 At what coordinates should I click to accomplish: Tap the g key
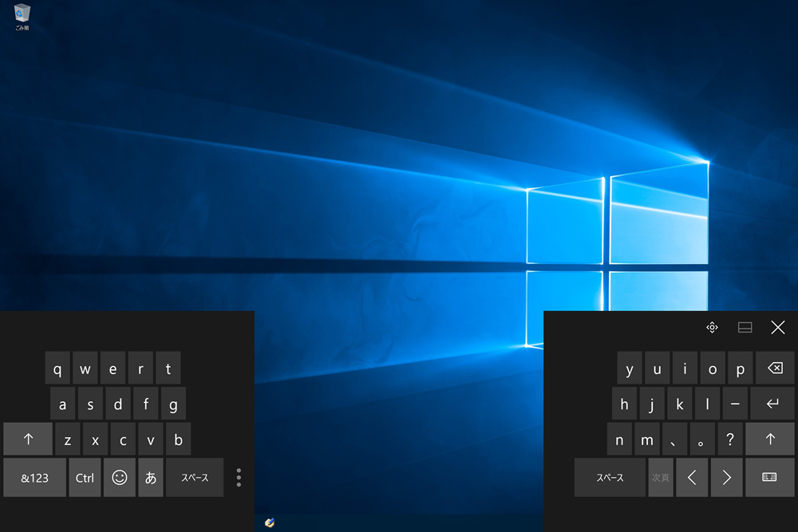tap(173, 404)
